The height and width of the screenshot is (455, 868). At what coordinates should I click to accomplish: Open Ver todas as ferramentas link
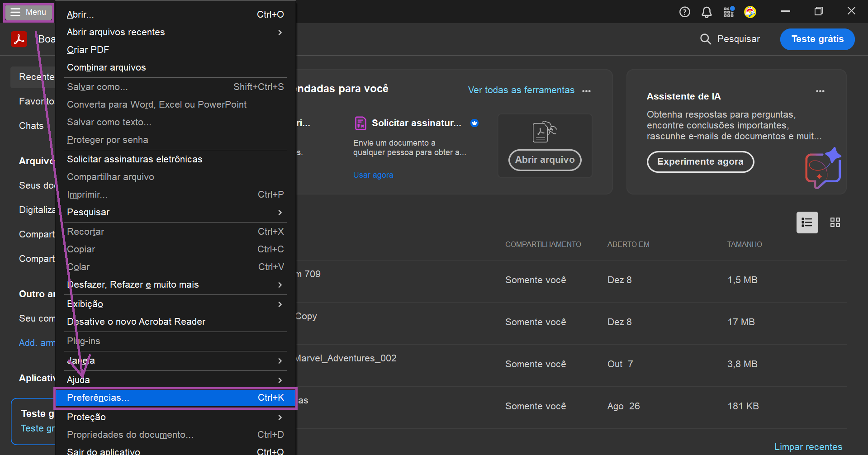pos(521,90)
